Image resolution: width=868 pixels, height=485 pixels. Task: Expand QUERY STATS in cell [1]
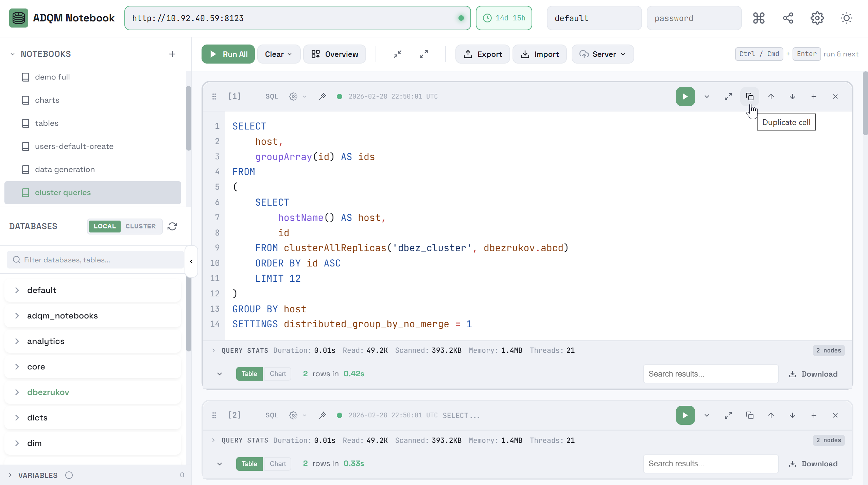pos(213,350)
